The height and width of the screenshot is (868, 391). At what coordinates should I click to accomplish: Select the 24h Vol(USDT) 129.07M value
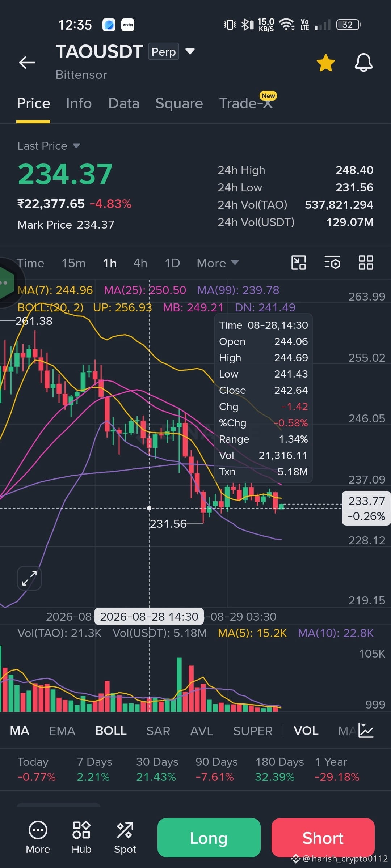[350, 222]
